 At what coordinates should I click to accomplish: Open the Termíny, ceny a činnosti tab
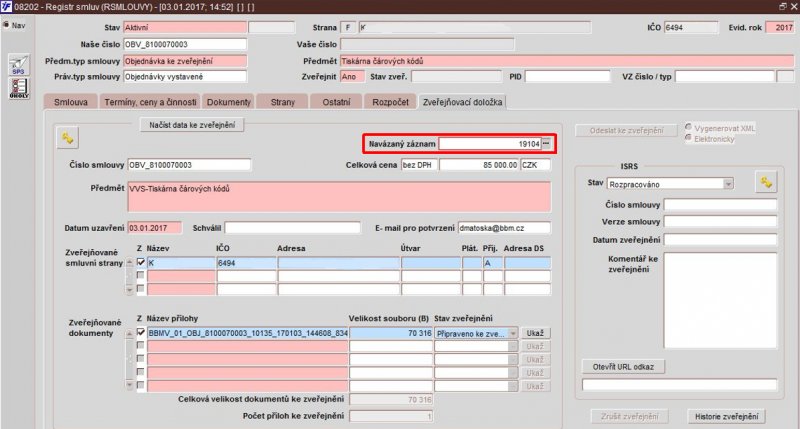coord(150,102)
